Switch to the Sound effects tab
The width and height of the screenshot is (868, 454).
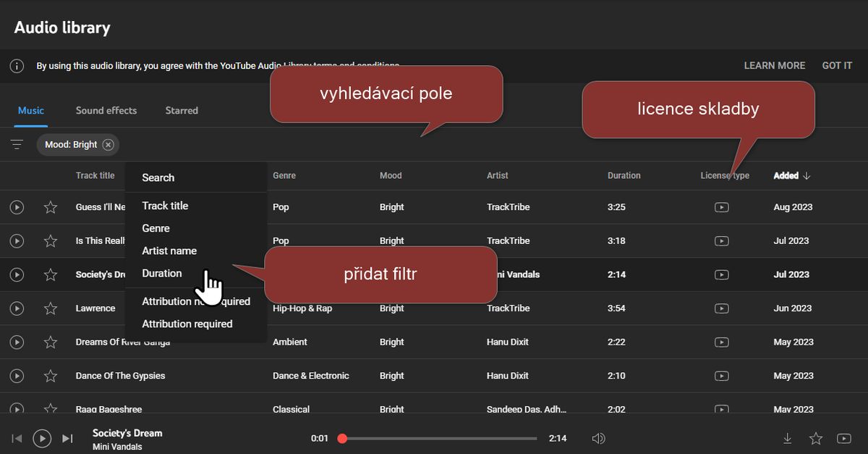[106, 111]
